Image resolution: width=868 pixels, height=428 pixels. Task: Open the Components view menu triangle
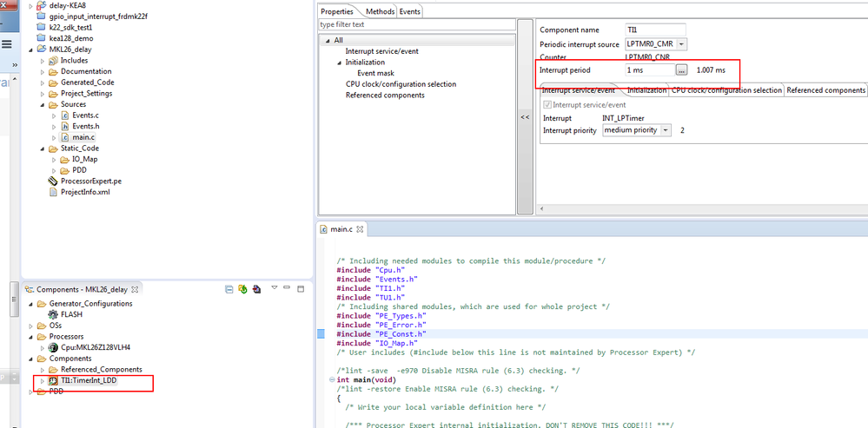(274, 288)
